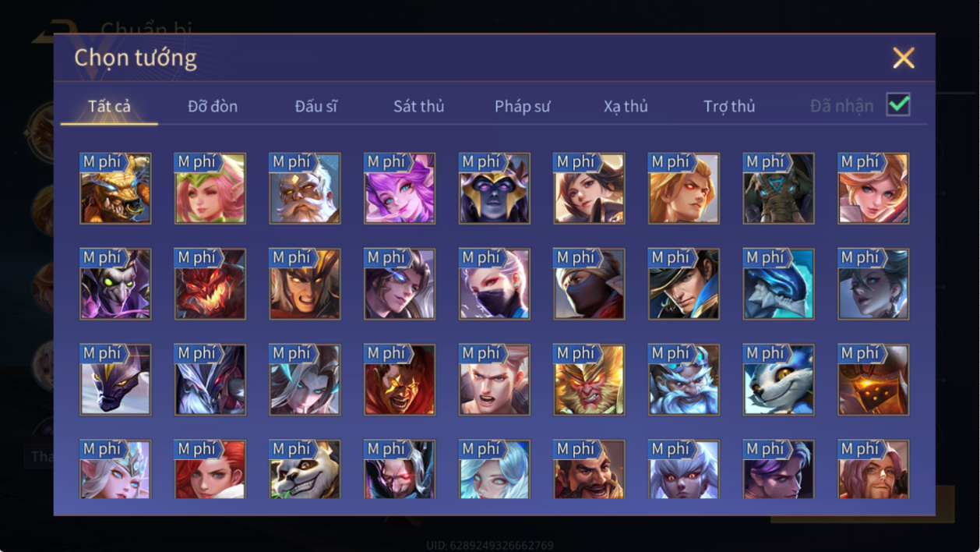Viewport: 980px width, 552px height.
Task: Choose the blue shark creature hero
Action: coord(778,284)
